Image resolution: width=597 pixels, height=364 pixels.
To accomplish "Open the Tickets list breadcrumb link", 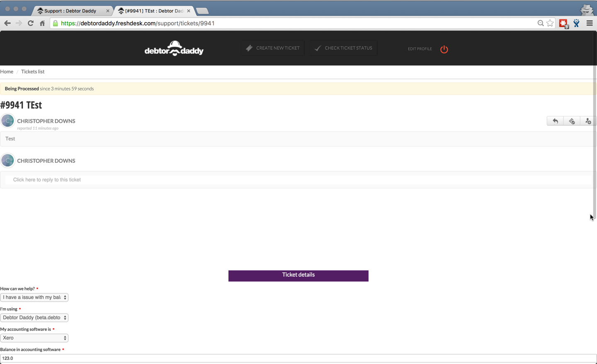I will pyautogui.click(x=33, y=72).
